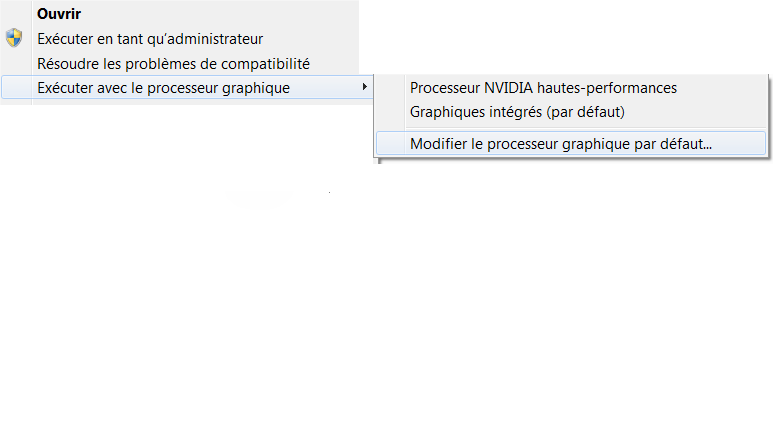Click the icon gutter beside Modifier le processeur
Image resolution: width=773 pixels, height=428 pixels.
[390, 143]
